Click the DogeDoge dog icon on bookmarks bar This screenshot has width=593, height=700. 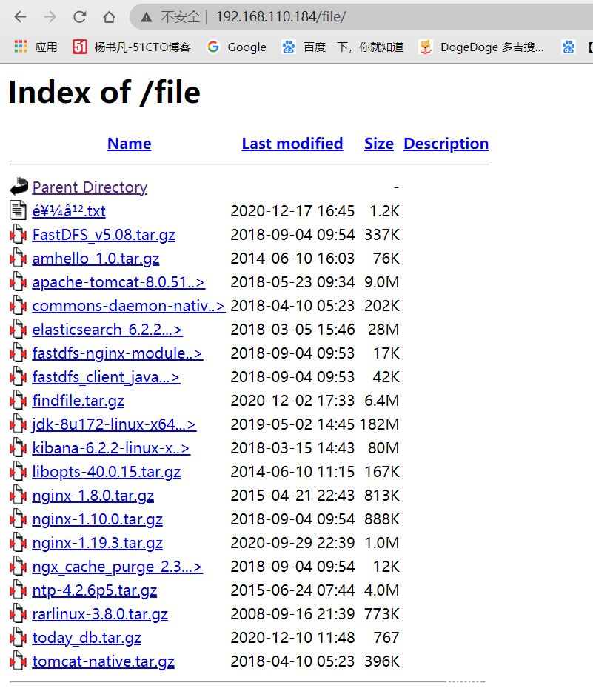click(425, 46)
